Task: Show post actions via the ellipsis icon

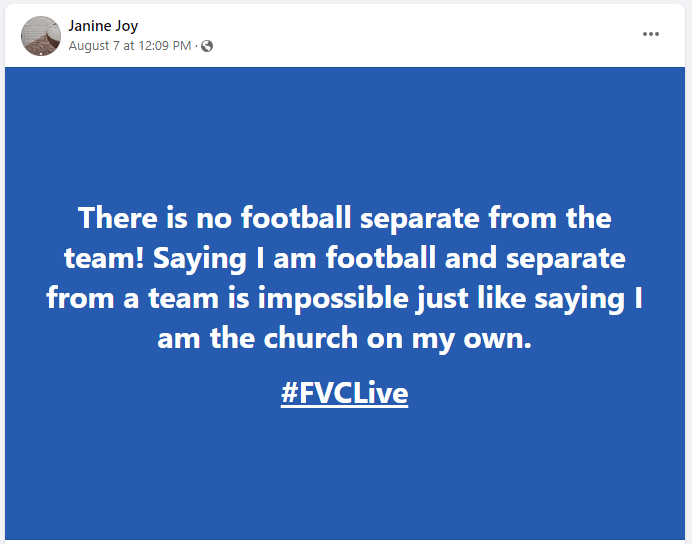Action: [651, 34]
